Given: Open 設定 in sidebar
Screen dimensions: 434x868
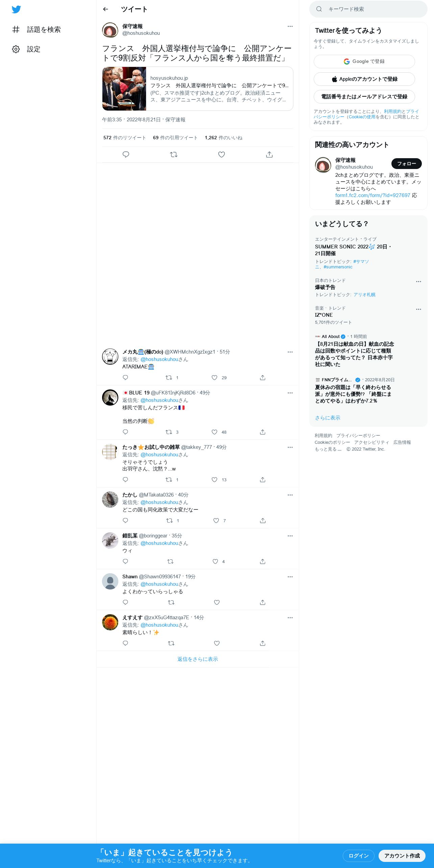Looking at the screenshot, I should point(26,49).
